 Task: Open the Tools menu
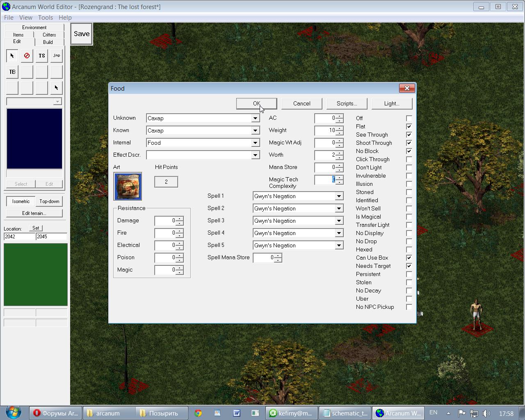45,18
